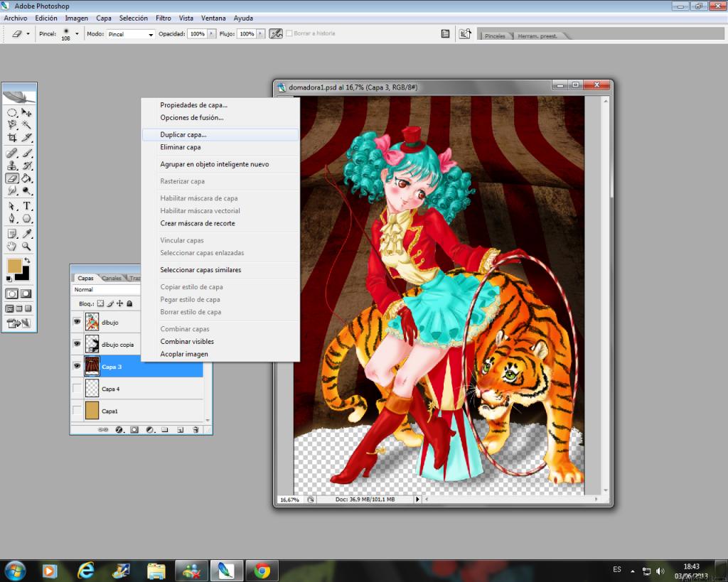728x582 pixels.
Task: Reset default foreground and background colors
Action: coord(9,279)
